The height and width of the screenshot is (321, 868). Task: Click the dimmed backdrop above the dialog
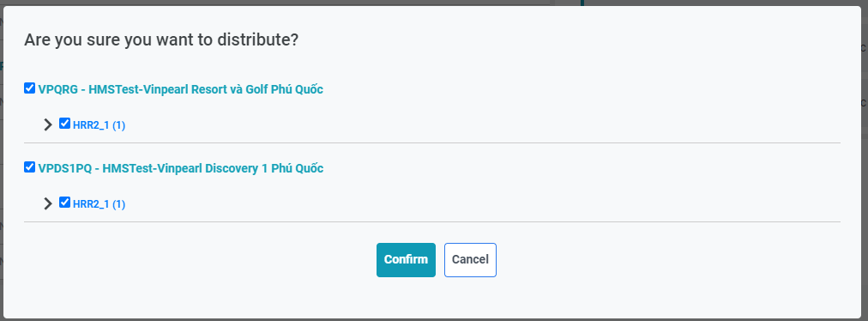pyautogui.click(x=277, y=3)
